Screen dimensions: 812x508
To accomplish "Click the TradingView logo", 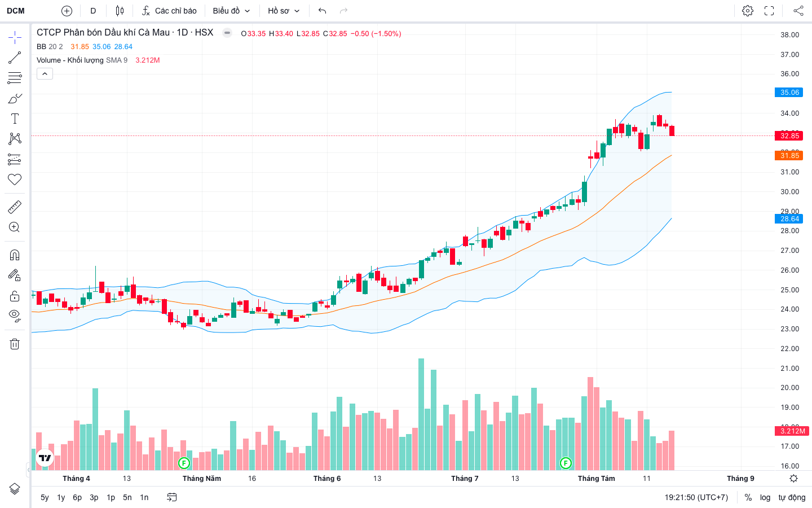I will point(45,458).
